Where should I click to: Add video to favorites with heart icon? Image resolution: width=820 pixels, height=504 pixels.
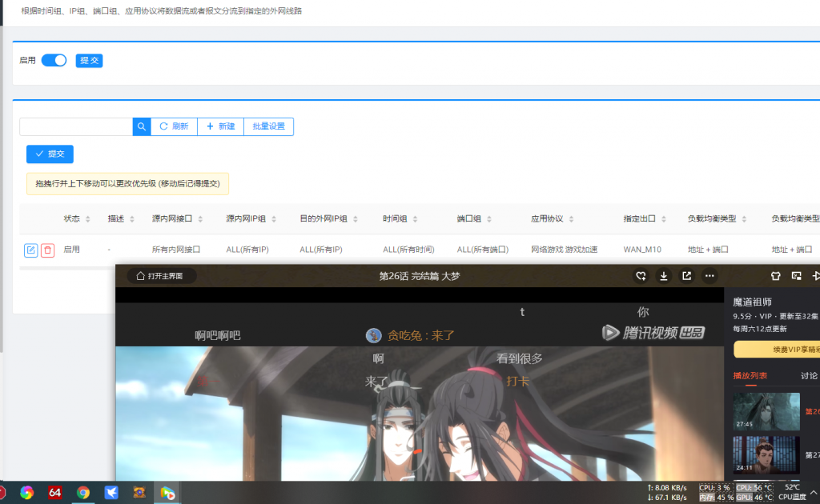click(x=641, y=276)
